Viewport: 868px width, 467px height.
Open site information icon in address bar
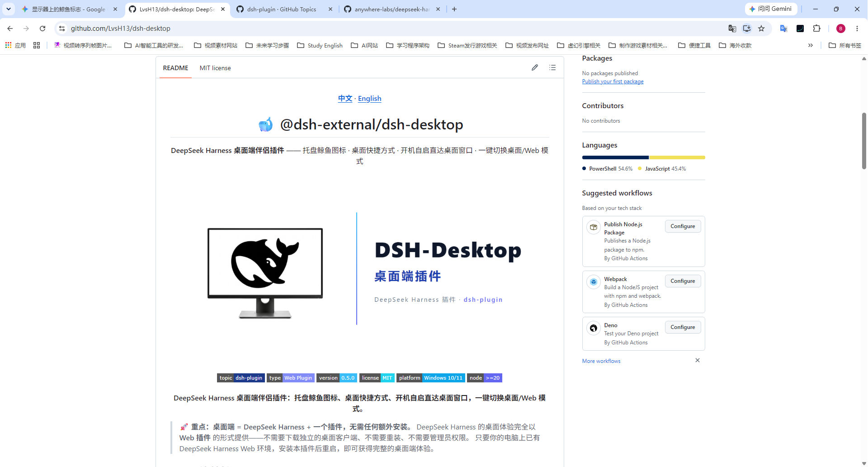[x=62, y=29]
